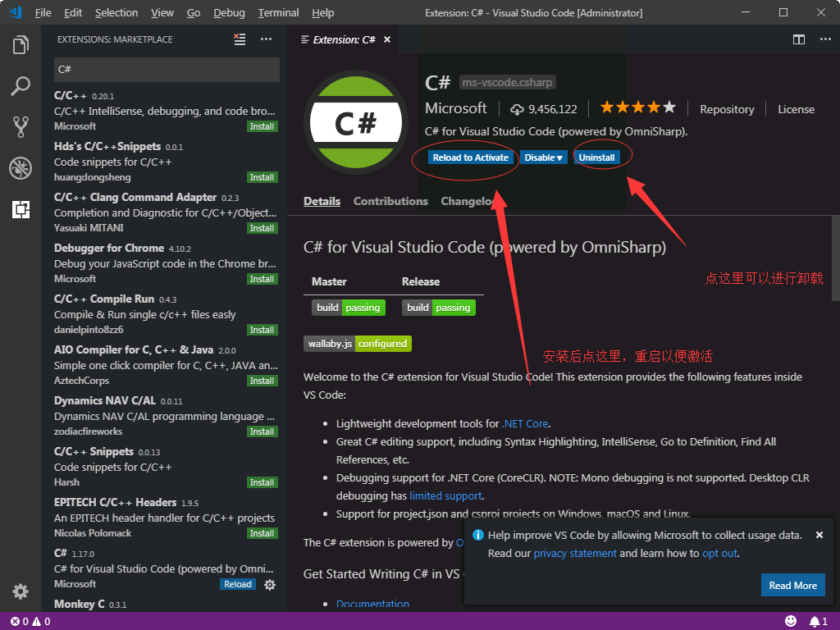The image size is (840, 630).
Task: Click the VS Code logo in title bar
Action: (x=16, y=12)
